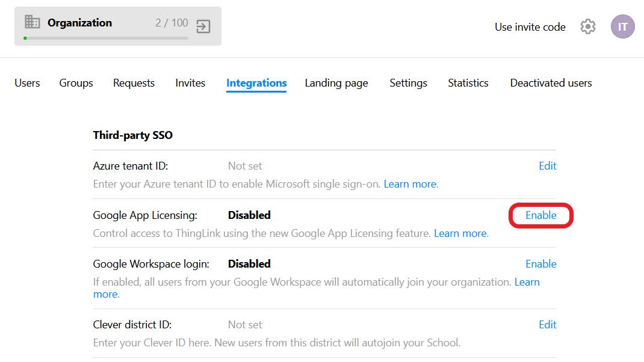Open the IT account avatar menu

(x=623, y=26)
